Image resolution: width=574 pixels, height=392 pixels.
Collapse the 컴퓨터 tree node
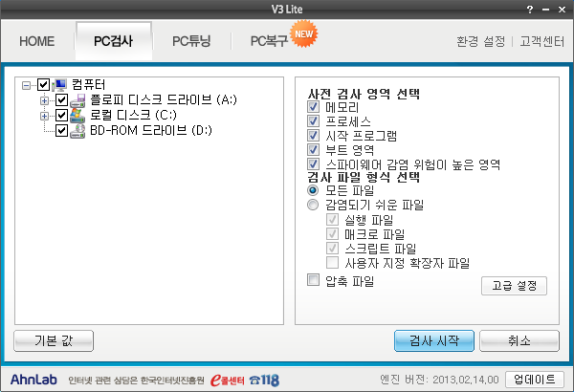(26, 86)
